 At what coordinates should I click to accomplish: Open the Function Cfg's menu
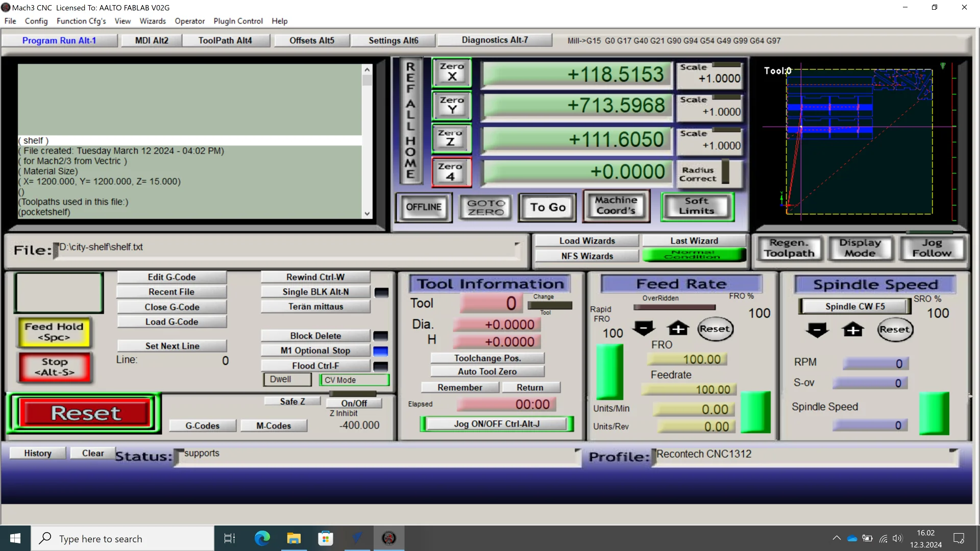pos(81,21)
